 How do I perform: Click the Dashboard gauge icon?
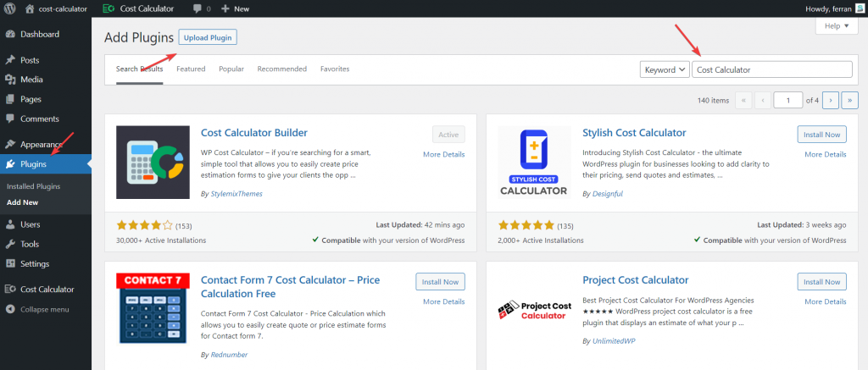(x=10, y=34)
